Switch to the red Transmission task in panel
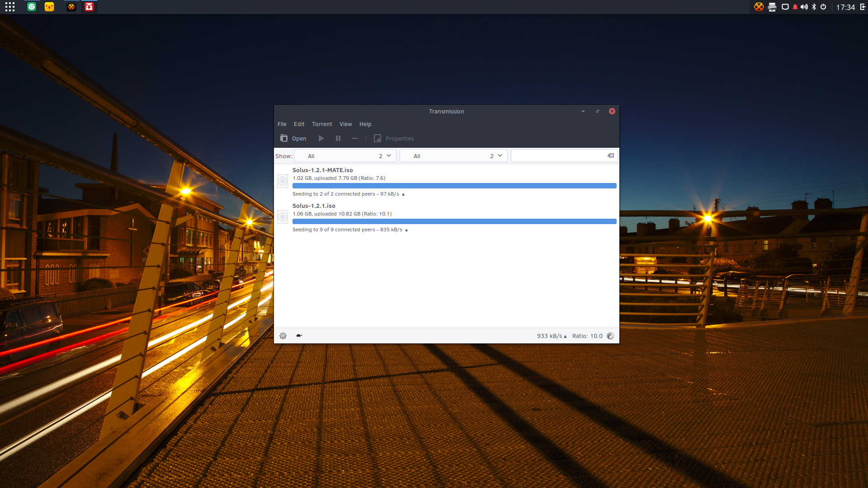This screenshot has height=488, width=868. click(x=89, y=7)
